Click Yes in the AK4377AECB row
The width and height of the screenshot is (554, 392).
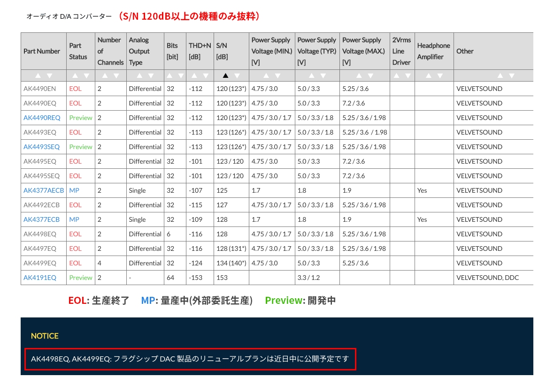point(422,190)
